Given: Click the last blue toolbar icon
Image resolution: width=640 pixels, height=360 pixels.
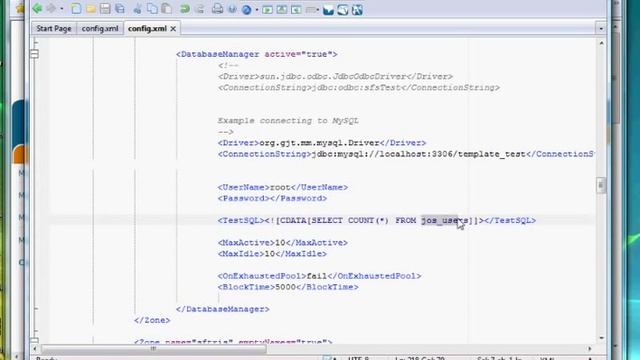Looking at the screenshot, I should point(357,10).
